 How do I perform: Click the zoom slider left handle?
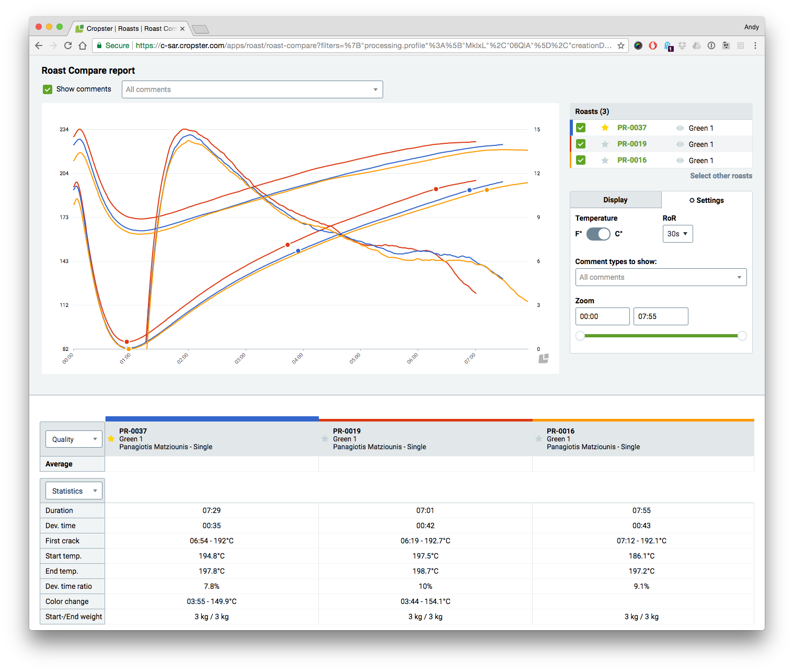(580, 336)
